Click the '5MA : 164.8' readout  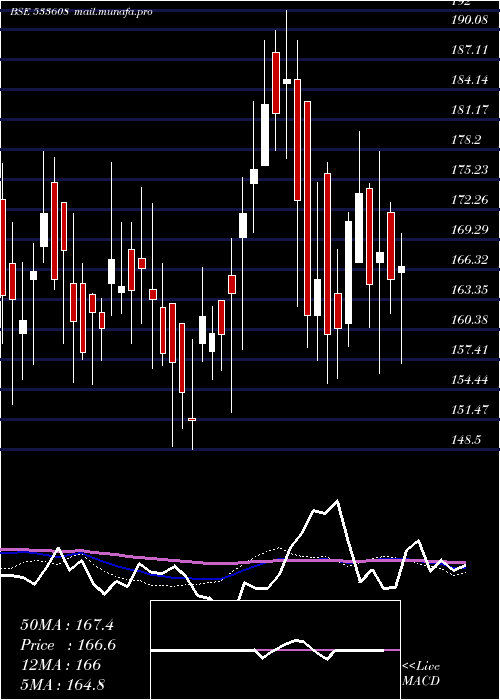click(x=63, y=684)
